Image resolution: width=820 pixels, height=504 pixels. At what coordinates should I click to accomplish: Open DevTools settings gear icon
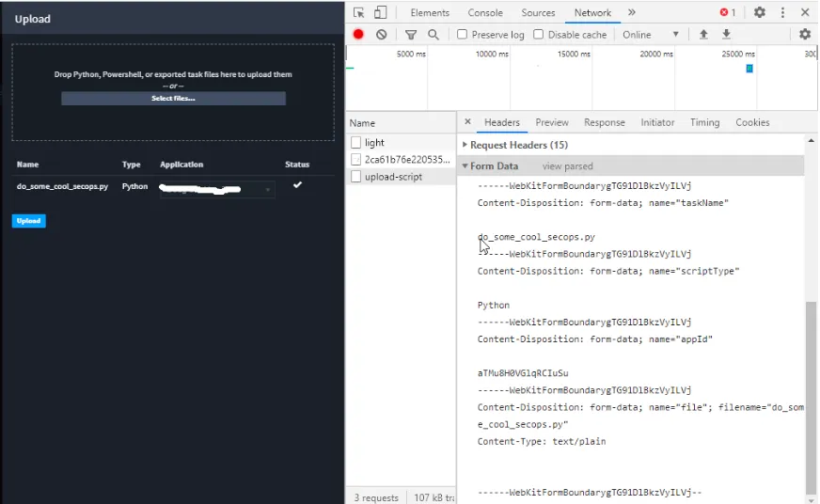tap(759, 12)
